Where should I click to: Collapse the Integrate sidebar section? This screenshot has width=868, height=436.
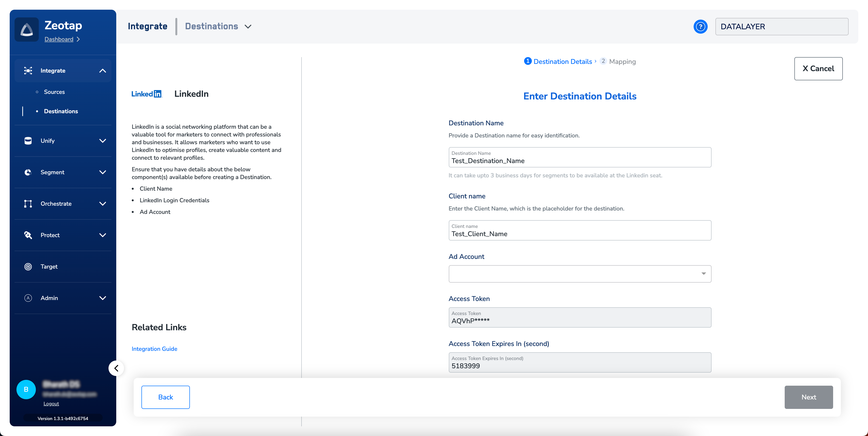(x=102, y=71)
